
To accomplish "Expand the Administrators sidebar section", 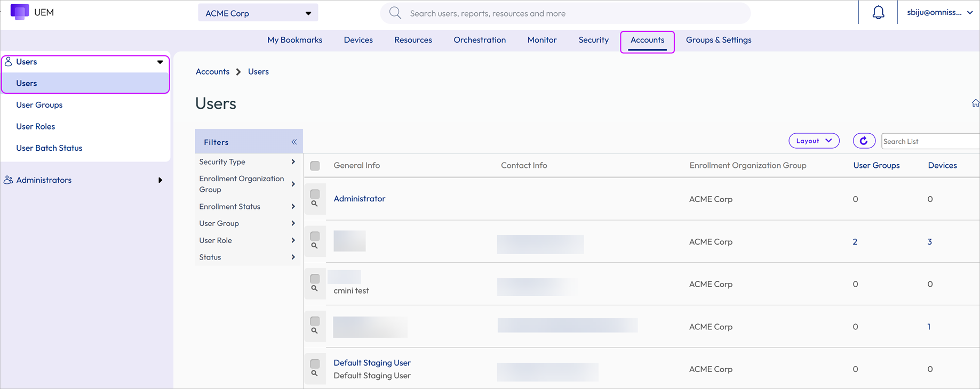I will [x=160, y=180].
